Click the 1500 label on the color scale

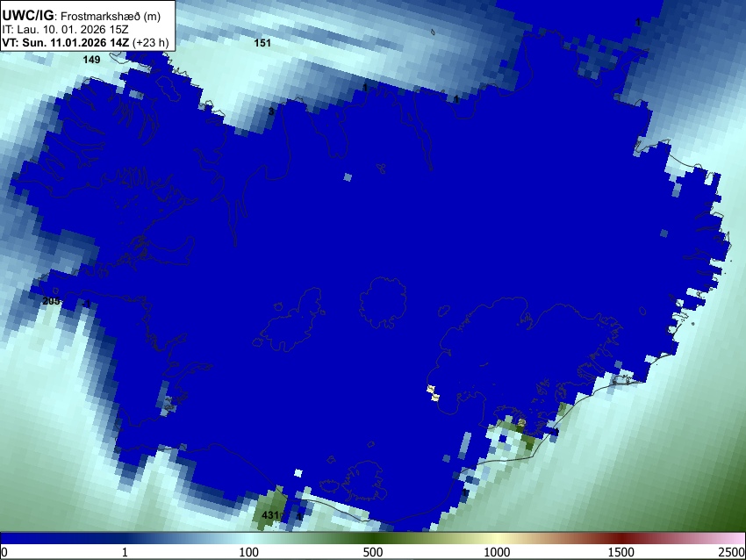click(x=621, y=552)
